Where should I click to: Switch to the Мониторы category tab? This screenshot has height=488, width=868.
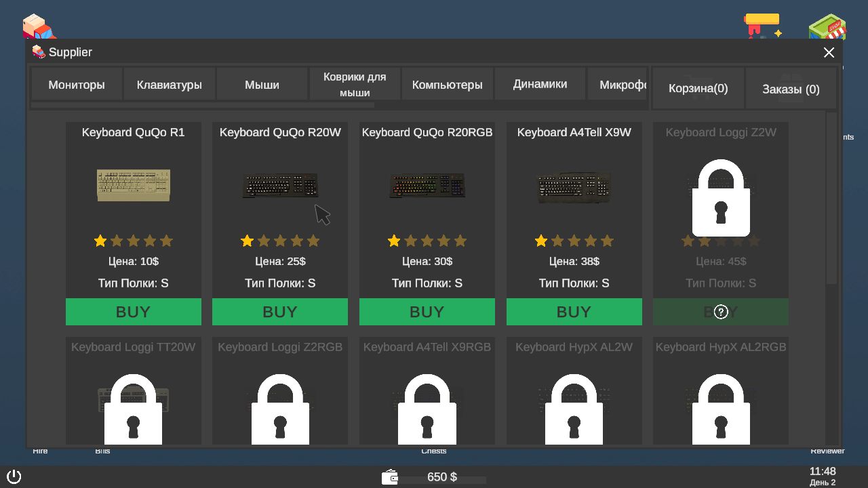click(x=76, y=83)
